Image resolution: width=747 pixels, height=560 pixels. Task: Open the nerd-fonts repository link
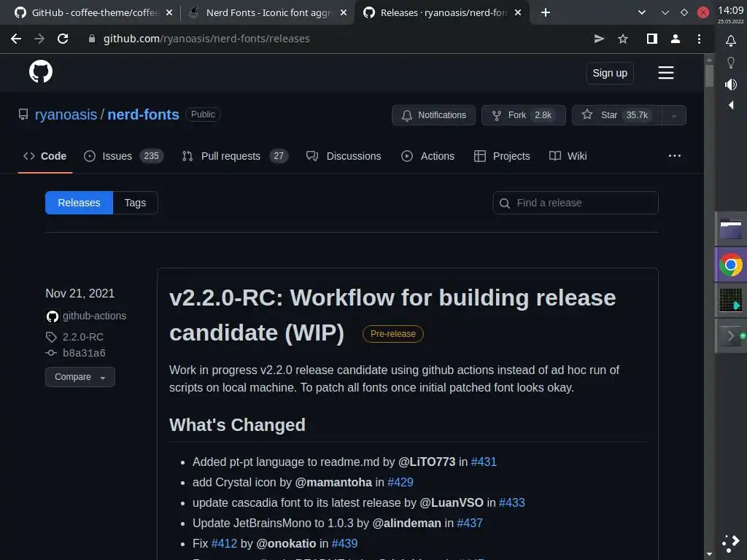click(144, 114)
